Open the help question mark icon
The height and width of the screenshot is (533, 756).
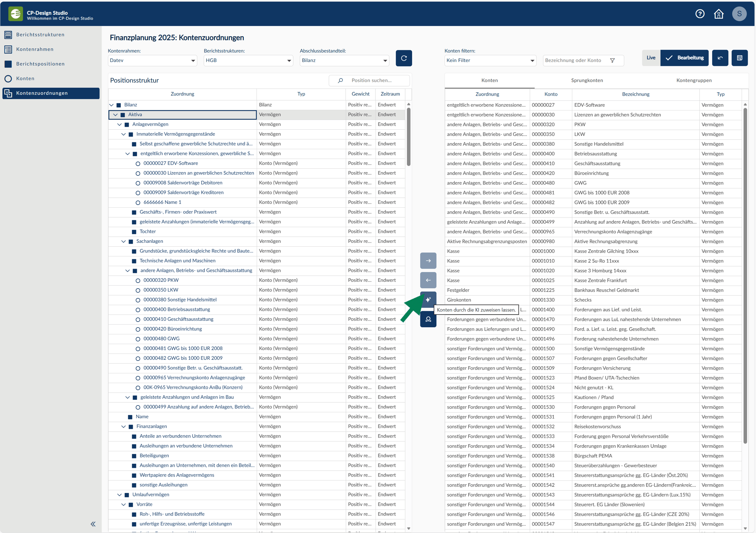point(700,14)
